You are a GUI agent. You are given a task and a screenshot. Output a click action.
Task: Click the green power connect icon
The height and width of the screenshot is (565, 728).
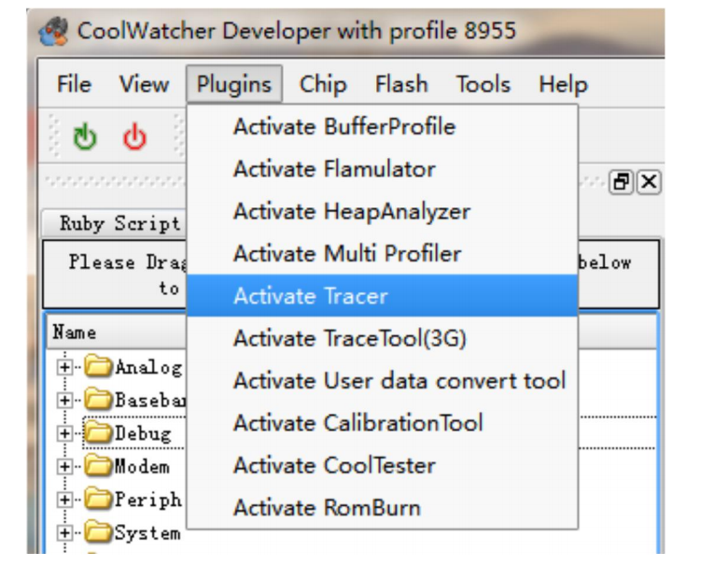(x=85, y=136)
